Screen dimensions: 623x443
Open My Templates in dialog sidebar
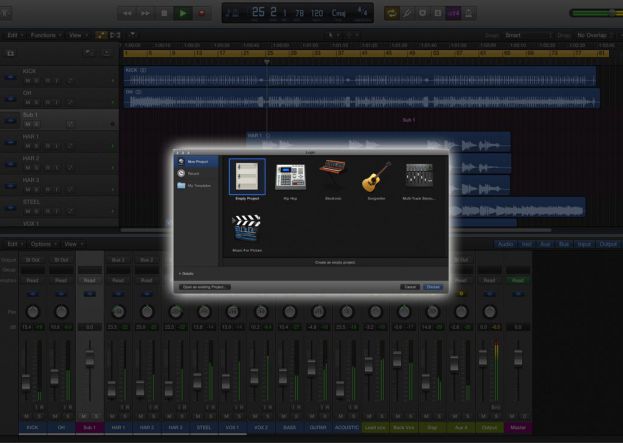pyautogui.click(x=196, y=186)
